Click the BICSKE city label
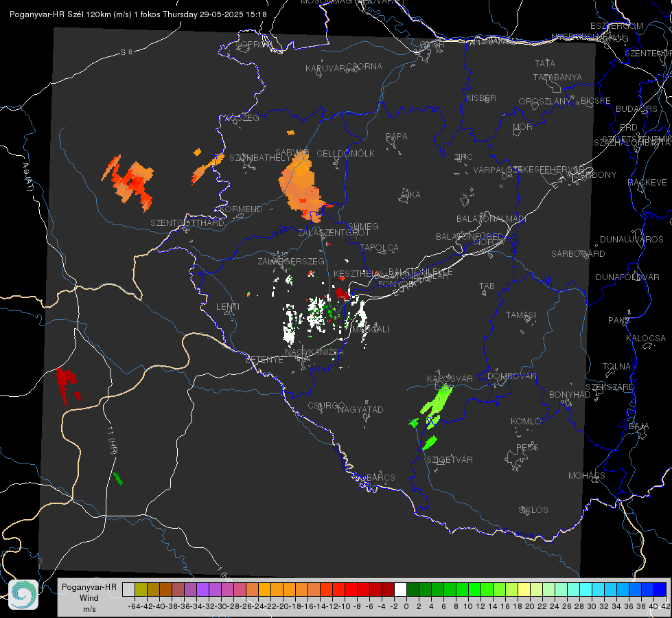This screenshot has width=672, height=618. 595,100
